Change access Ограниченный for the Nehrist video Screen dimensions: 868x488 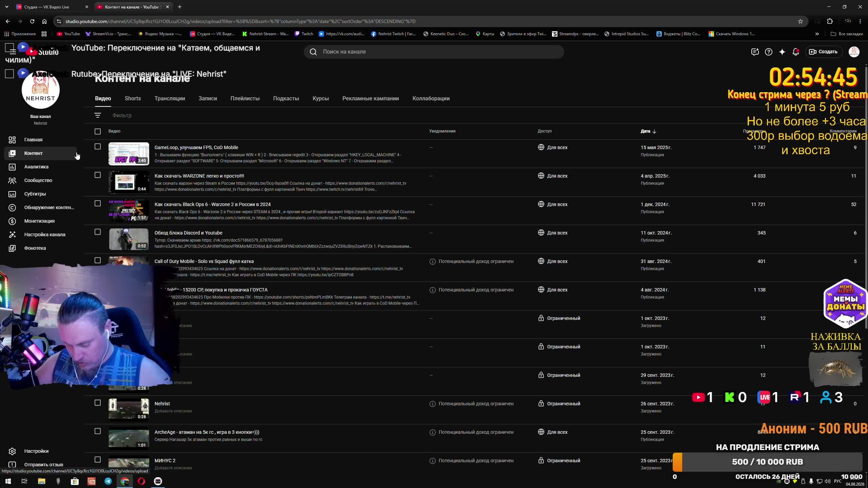(x=559, y=404)
